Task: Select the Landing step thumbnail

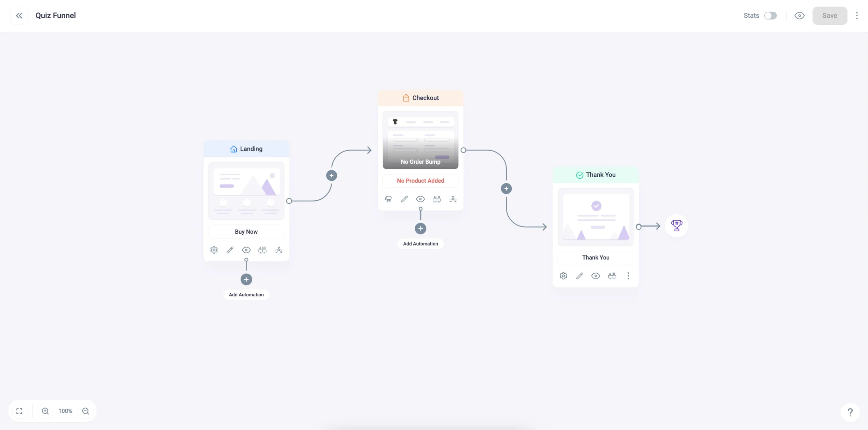Action: pos(246,191)
